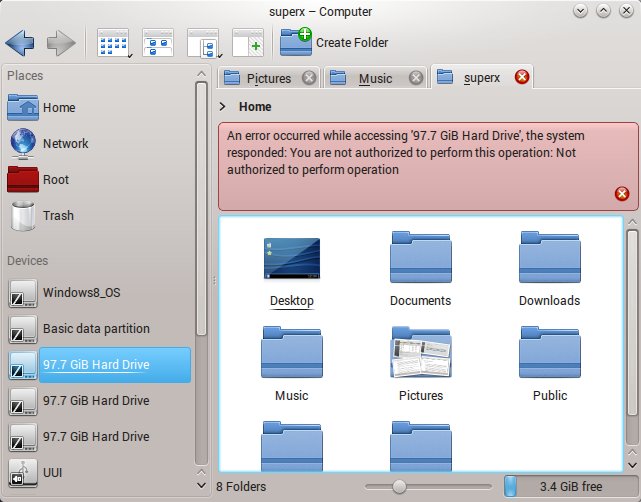The width and height of the screenshot is (641, 502).
Task: Click the Forward navigation arrow
Action: coord(61,43)
